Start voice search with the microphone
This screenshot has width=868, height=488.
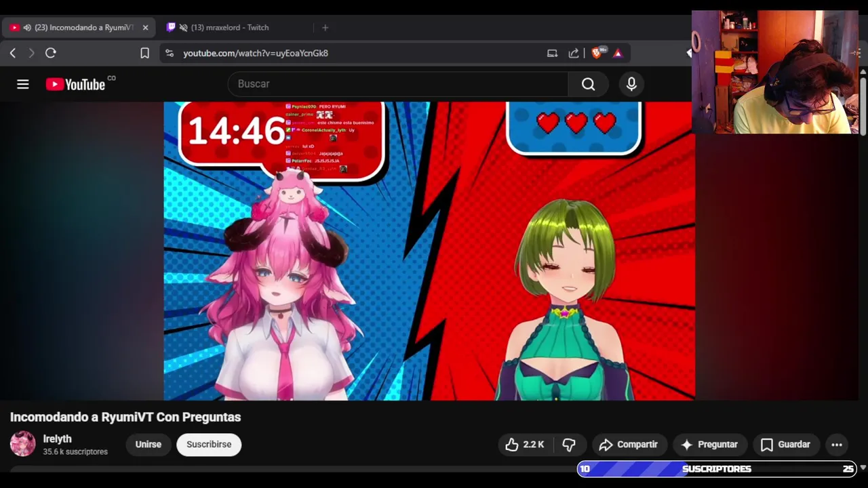click(631, 84)
